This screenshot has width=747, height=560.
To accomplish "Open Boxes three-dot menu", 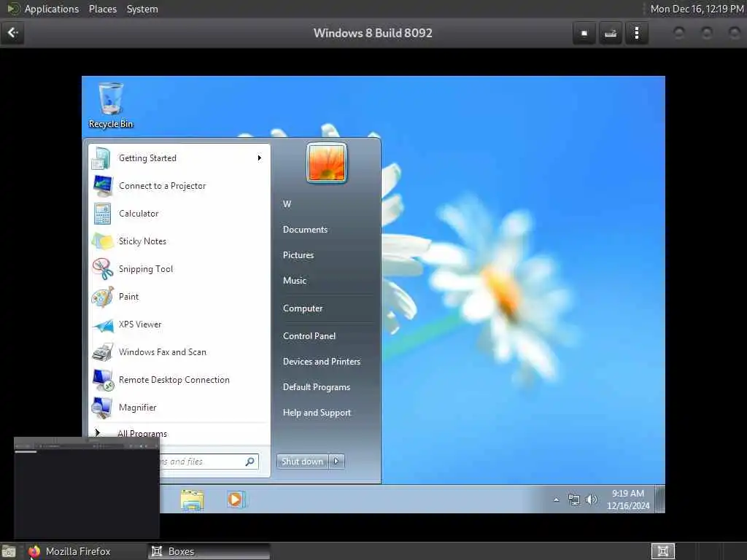I will click(x=636, y=34).
